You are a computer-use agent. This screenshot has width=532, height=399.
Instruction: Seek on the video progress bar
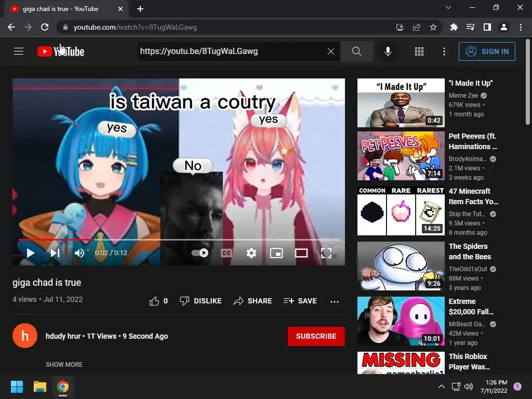tap(179, 240)
